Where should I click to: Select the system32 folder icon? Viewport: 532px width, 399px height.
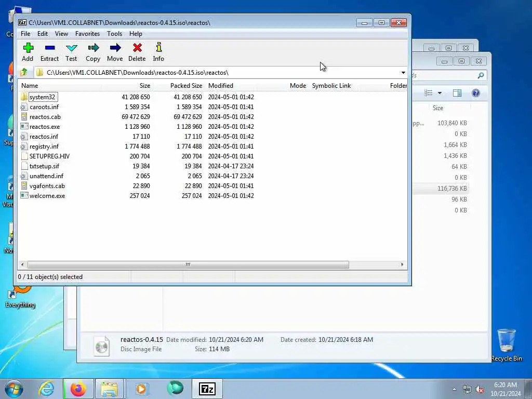(24, 97)
